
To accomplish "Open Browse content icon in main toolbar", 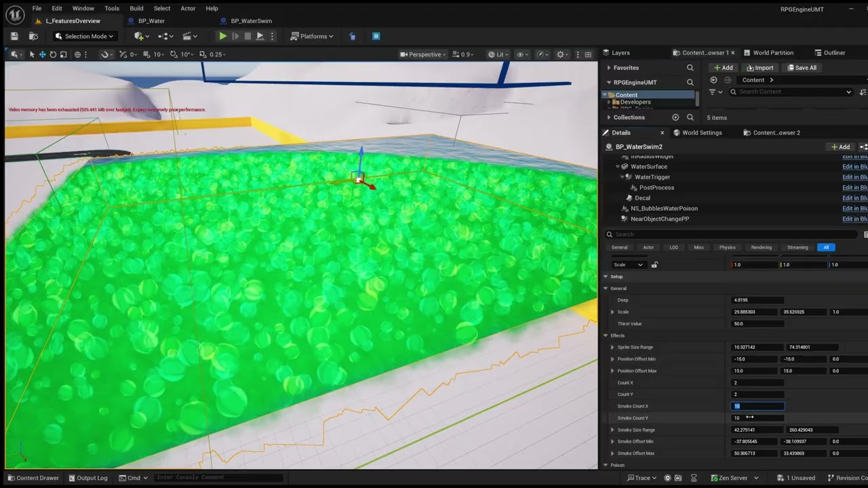I will click(33, 36).
